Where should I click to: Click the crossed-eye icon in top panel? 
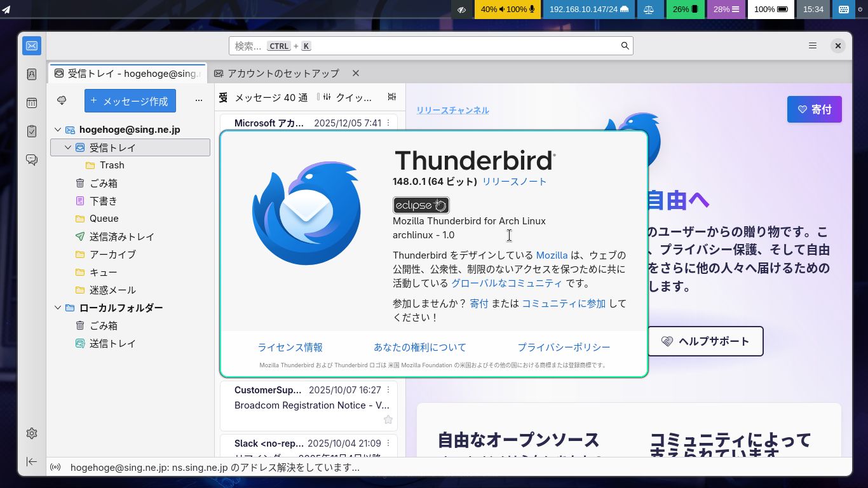tap(462, 10)
